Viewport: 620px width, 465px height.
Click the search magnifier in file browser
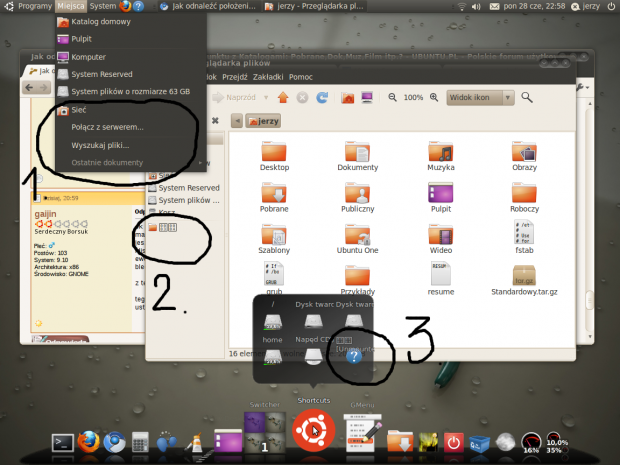pyautogui.click(x=527, y=97)
